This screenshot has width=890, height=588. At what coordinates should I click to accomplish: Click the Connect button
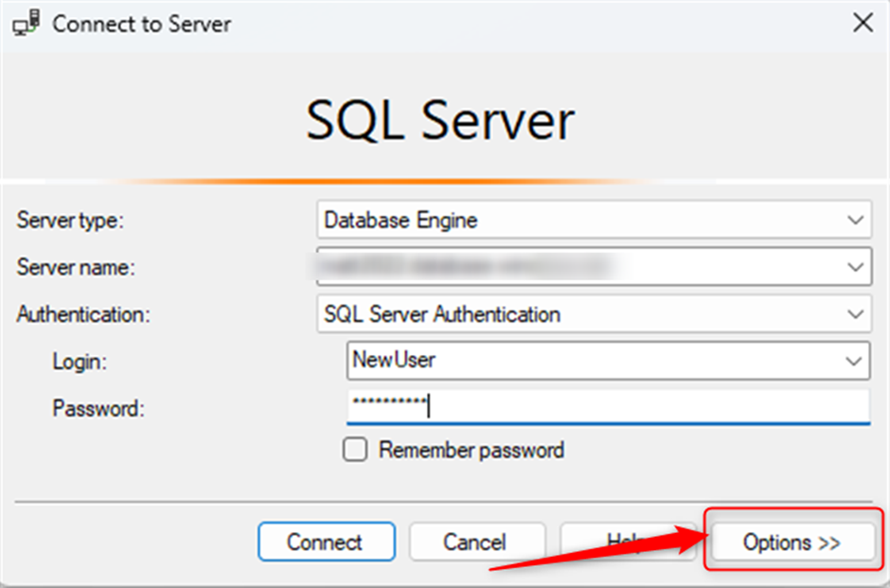[327, 542]
